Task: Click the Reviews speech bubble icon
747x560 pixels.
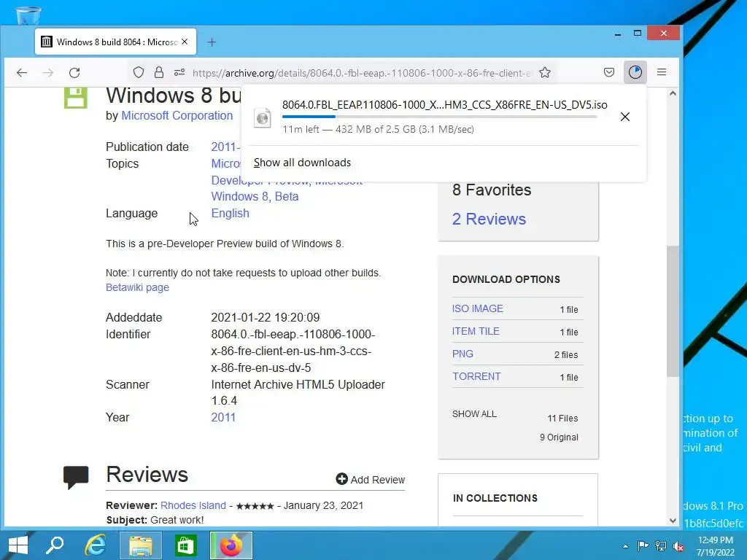Action: [76, 477]
